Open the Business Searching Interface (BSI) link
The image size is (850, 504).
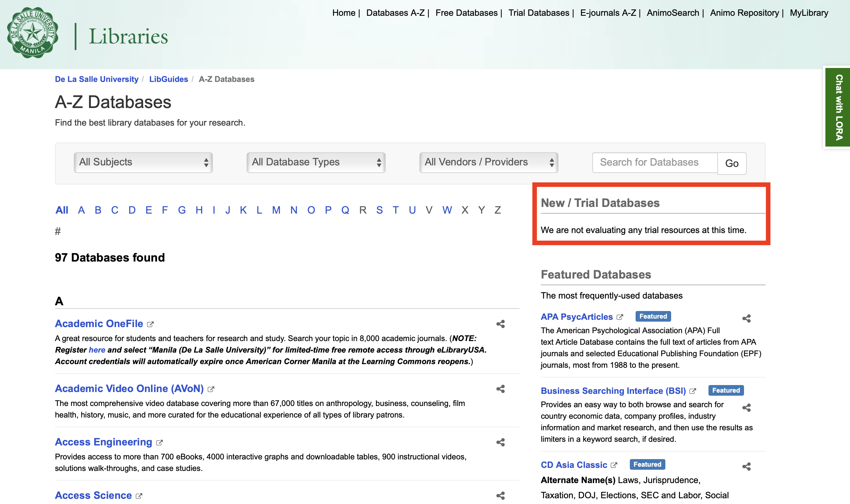[x=613, y=391]
